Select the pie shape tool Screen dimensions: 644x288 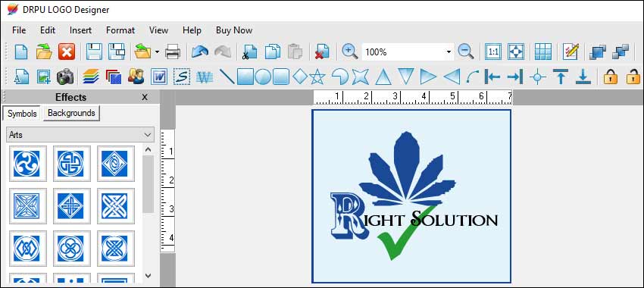point(339,77)
